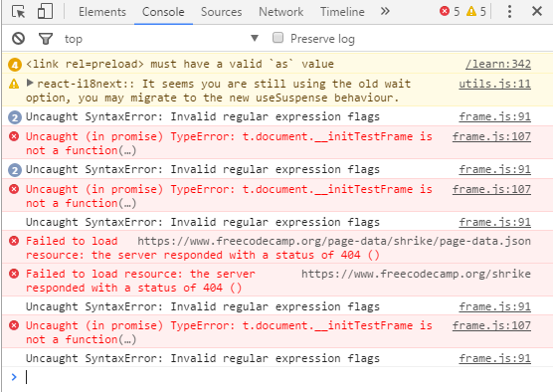Activate the inspect element picker icon

pyautogui.click(x=18, y=12)
